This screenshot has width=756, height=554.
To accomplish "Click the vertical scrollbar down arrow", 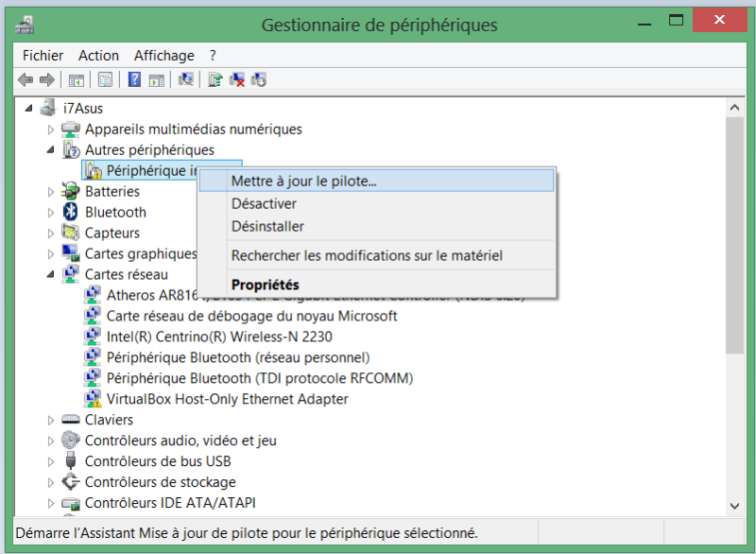I will point(735,504).
